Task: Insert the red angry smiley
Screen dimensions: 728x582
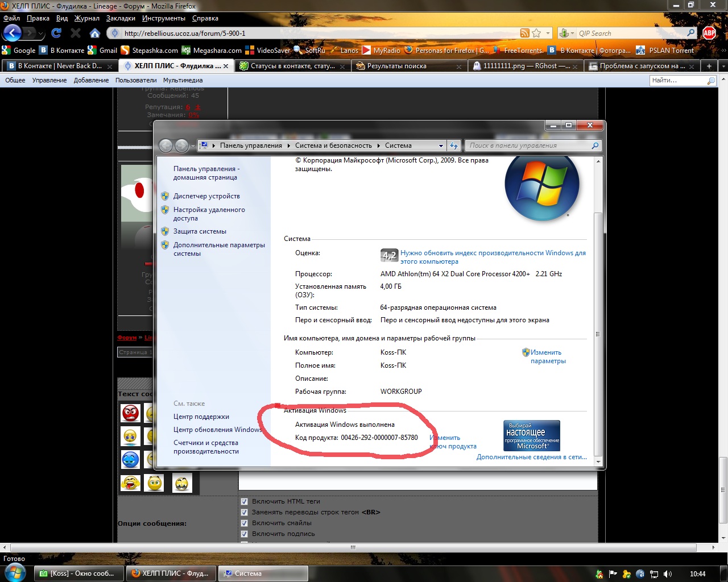Action: (130, 413)
